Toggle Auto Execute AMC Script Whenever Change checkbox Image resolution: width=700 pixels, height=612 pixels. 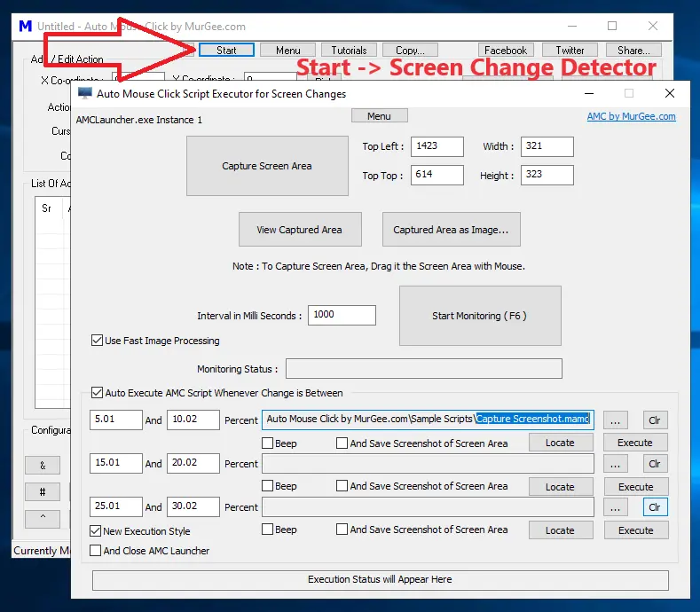tap(97, 393)
